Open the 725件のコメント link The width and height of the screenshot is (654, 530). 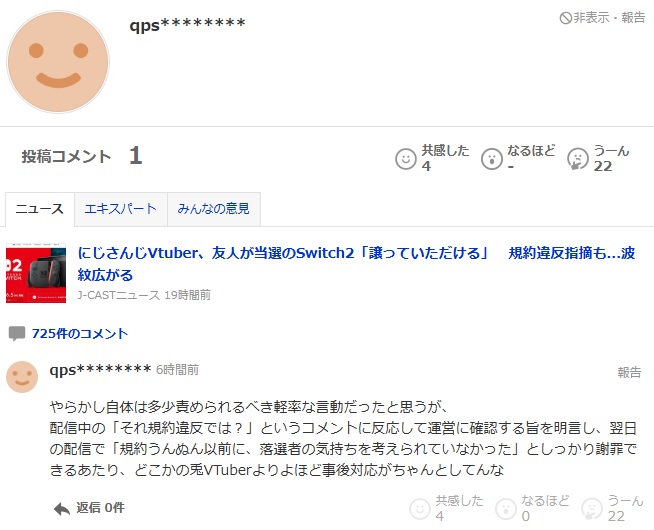[x=80, y=334]
